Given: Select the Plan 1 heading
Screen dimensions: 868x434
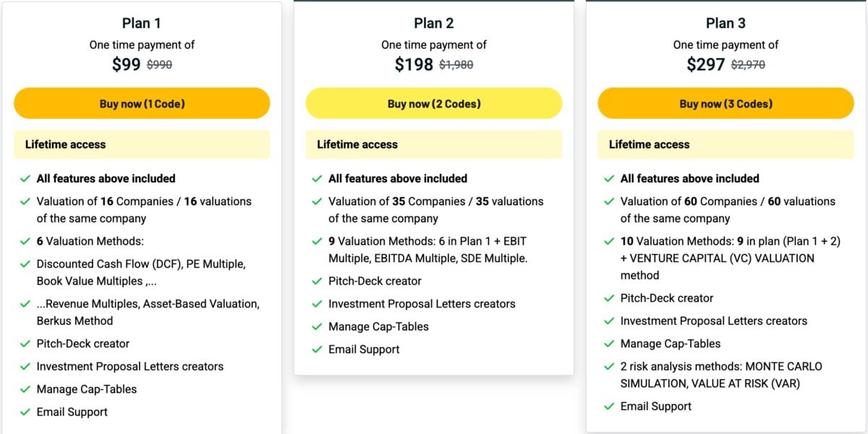Looking at the screenshot, I should [142, 23].
